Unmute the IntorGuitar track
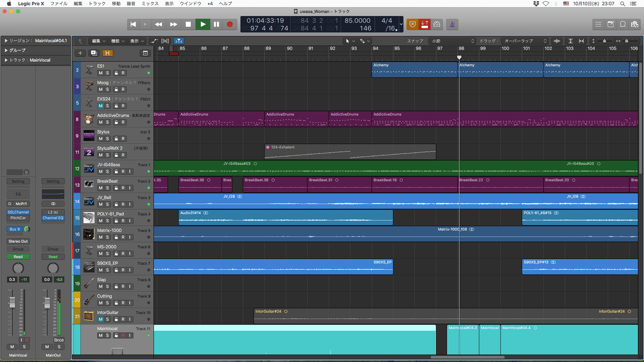 pos(100,319)
